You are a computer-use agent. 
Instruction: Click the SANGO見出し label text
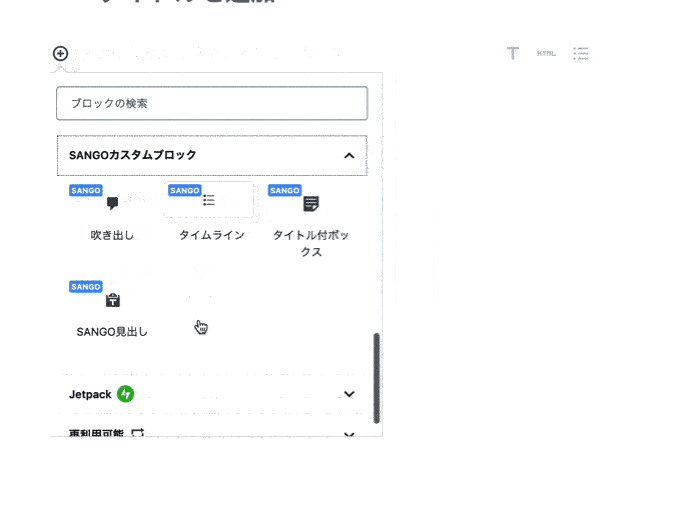point(112,332)
